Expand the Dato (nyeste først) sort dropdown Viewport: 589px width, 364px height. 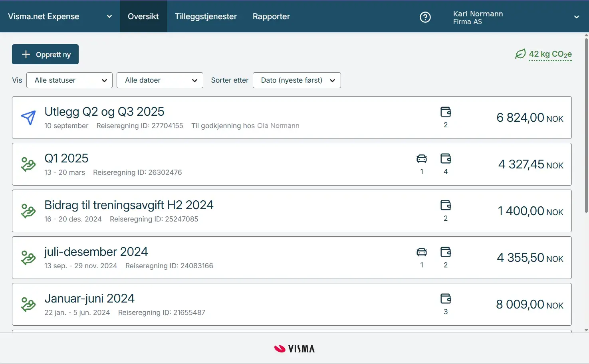297,80
